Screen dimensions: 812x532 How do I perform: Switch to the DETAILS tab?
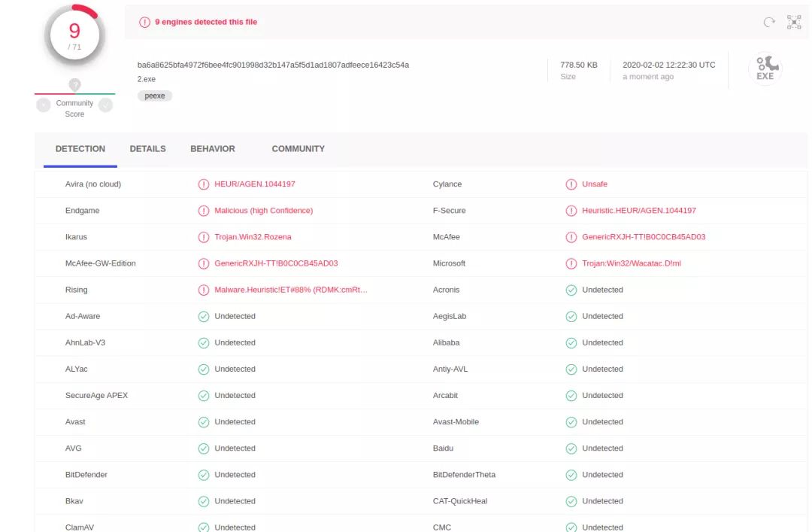tap(147, 149)
